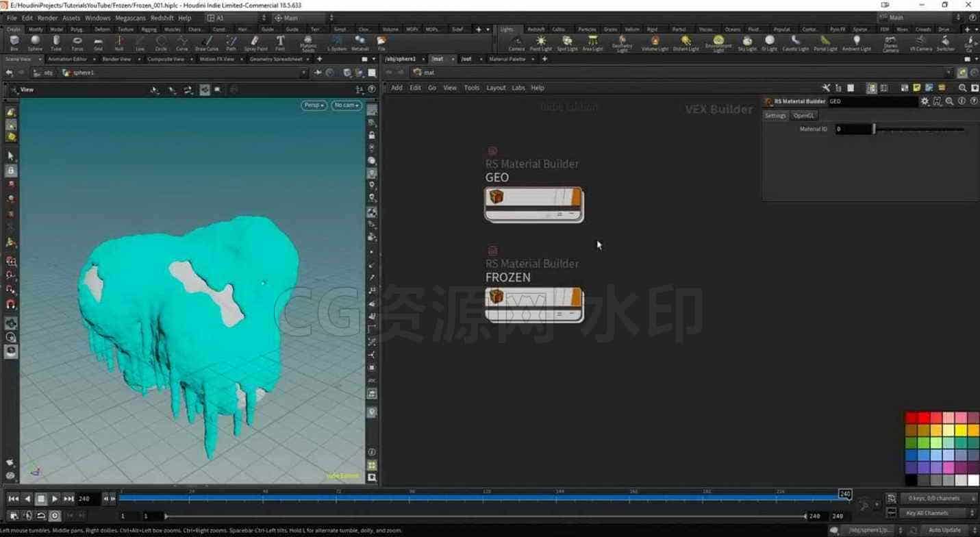The height and width of the screenshot is (537, 980).
Task: Open the Auto Update dropdown
Action: [949, 530]
